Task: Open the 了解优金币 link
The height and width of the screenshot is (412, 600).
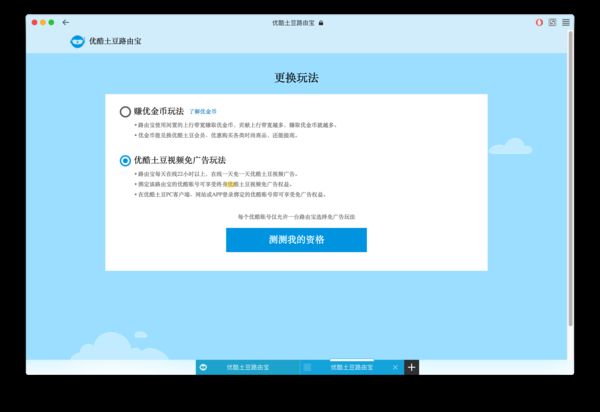Action: pos(203,112)
